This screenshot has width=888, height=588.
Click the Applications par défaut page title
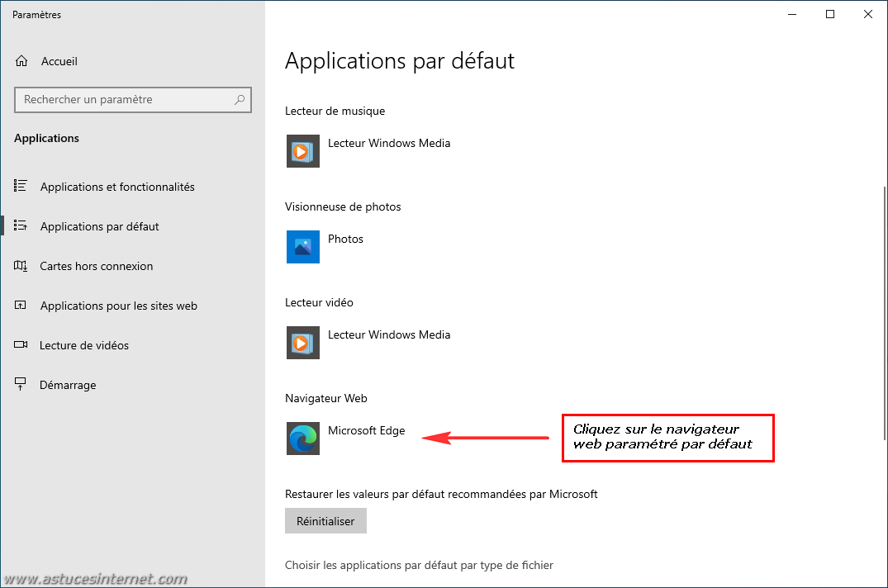click(x=399, y=60)
